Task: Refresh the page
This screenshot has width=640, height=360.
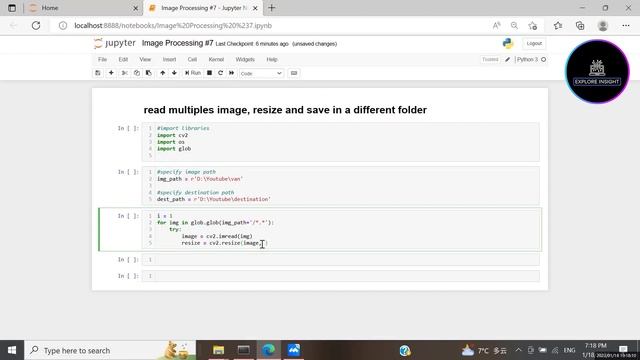Action: point(36,26)
